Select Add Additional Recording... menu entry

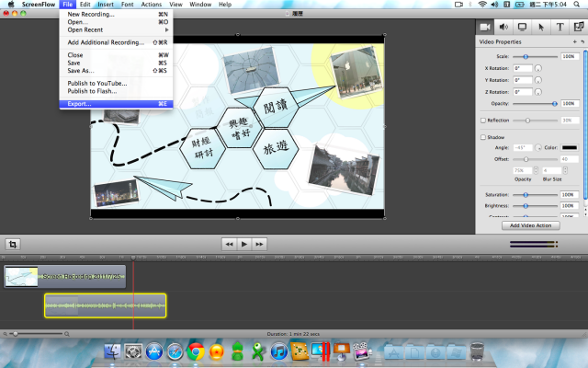tap(116, 42)
